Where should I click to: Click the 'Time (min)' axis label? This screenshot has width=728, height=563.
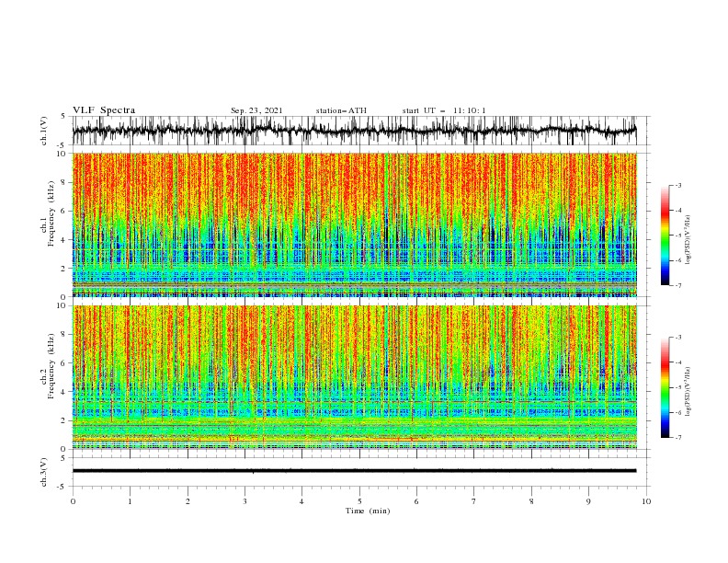pyautogui.click(x=368, y=511)
